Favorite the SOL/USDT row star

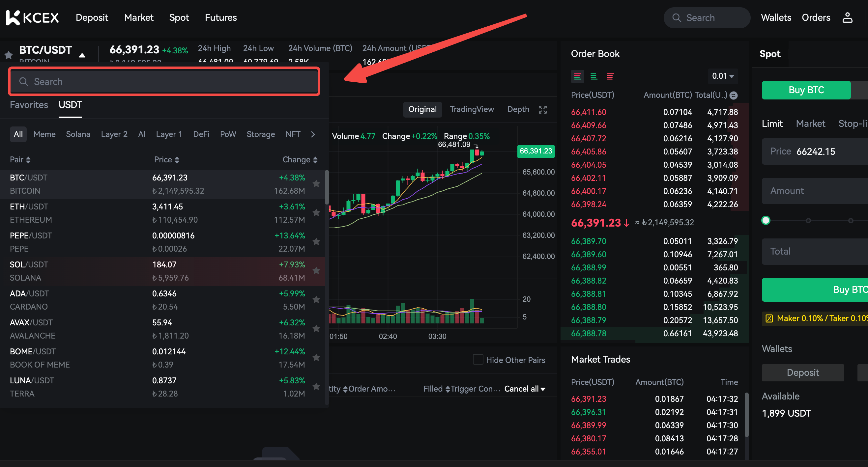[316, 270]
